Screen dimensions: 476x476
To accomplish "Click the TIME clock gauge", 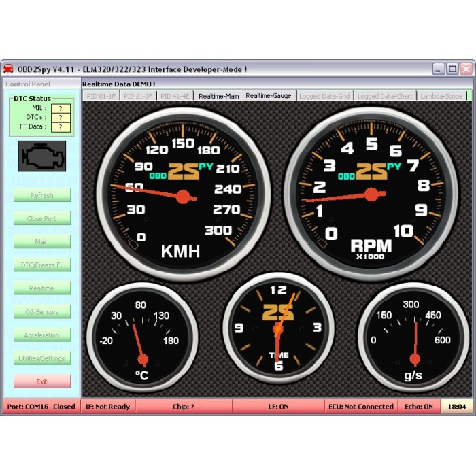I will point(278,329).
